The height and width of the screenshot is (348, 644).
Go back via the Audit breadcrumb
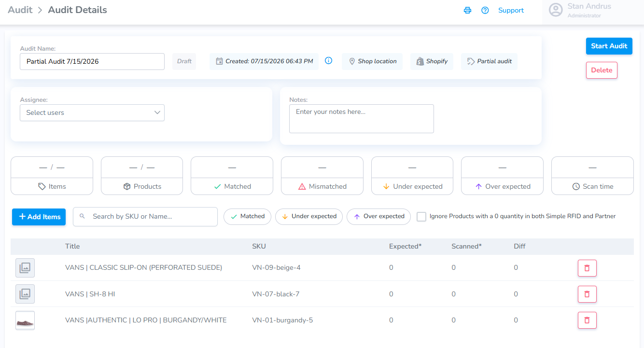coord(20,10)
